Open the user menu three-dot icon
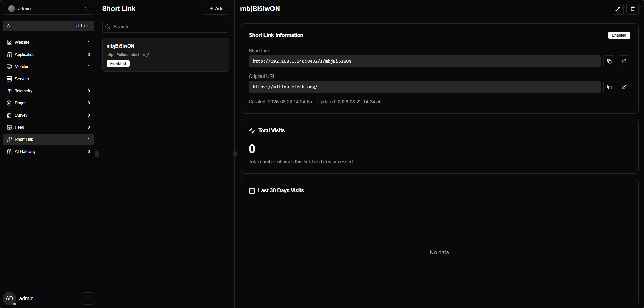644x308 pixels. pos(88,299)
